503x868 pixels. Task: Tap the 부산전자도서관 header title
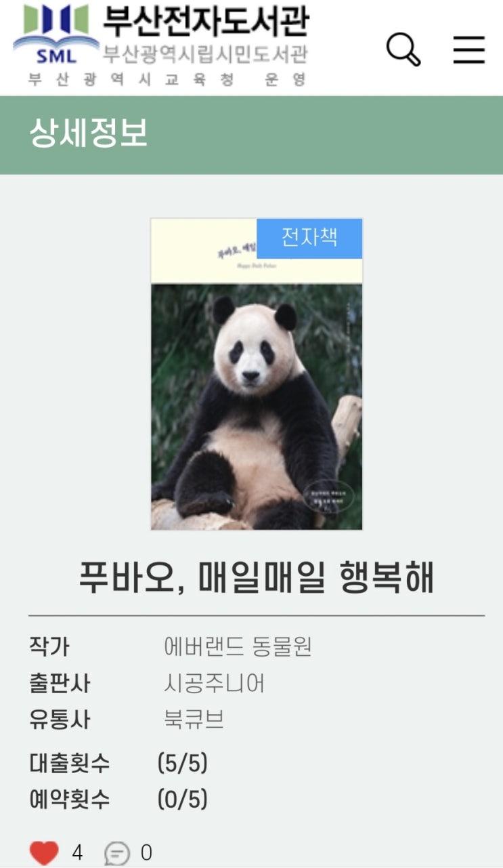[x=206, y=21]
